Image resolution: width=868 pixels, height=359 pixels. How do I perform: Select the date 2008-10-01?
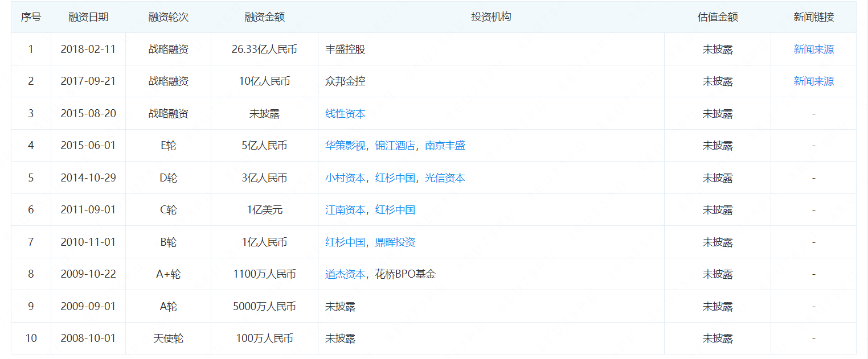88,339
